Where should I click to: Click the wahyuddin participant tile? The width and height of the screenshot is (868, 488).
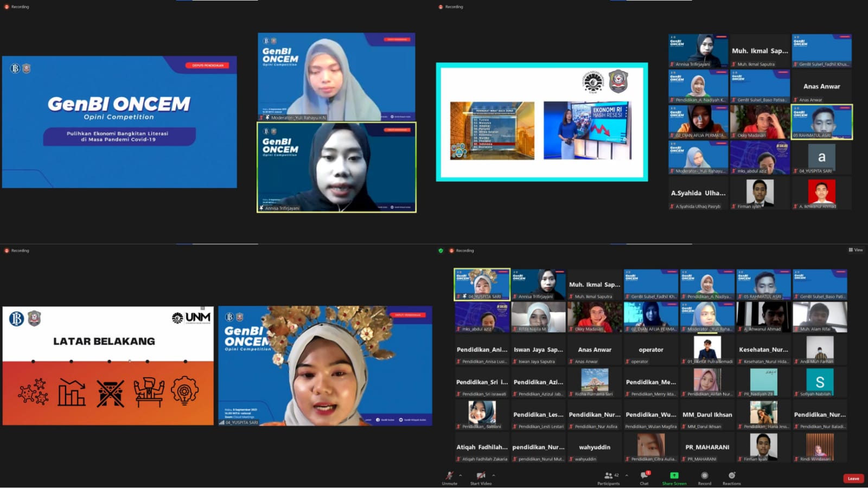[595, 448]
